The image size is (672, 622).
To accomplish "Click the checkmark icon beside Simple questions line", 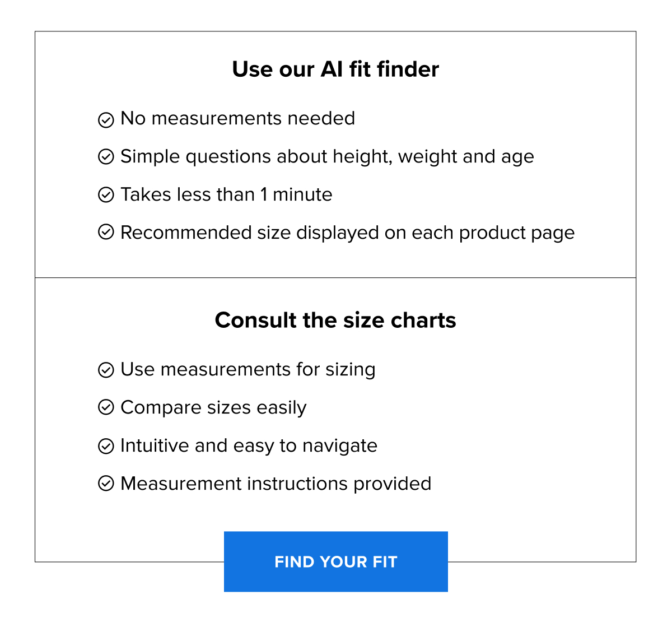I will tap(106, 157).
